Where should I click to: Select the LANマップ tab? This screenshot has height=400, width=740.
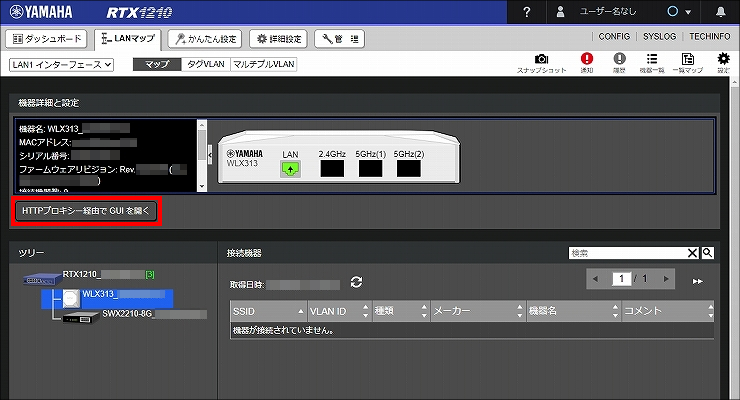point(128,39)
